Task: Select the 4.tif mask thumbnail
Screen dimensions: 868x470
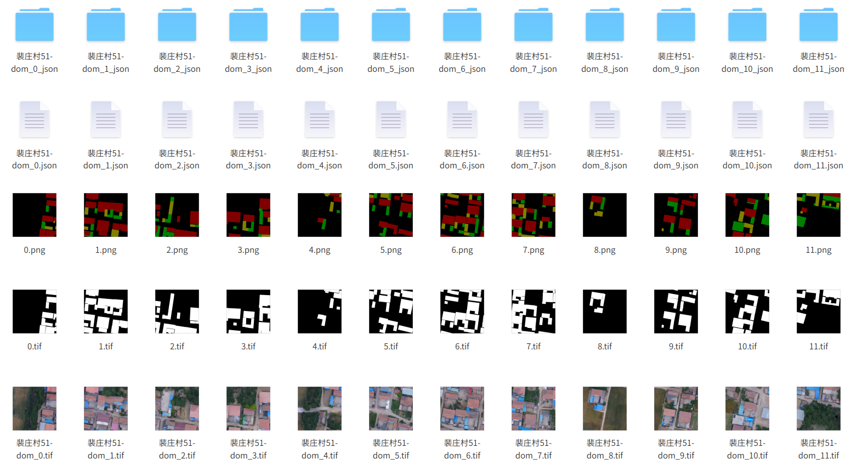Action: (320, 312)
